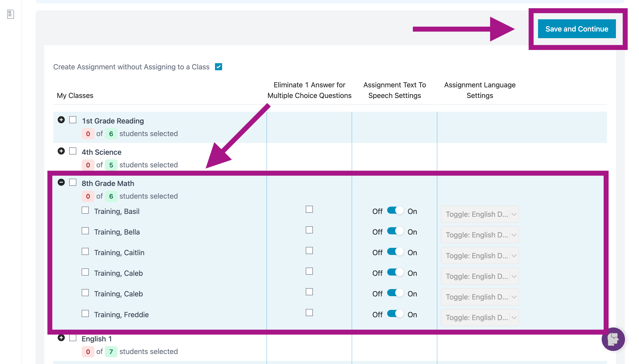639x364 pixels.
Task: Check the 4th Science class checkbox
Action: (73, 151)
